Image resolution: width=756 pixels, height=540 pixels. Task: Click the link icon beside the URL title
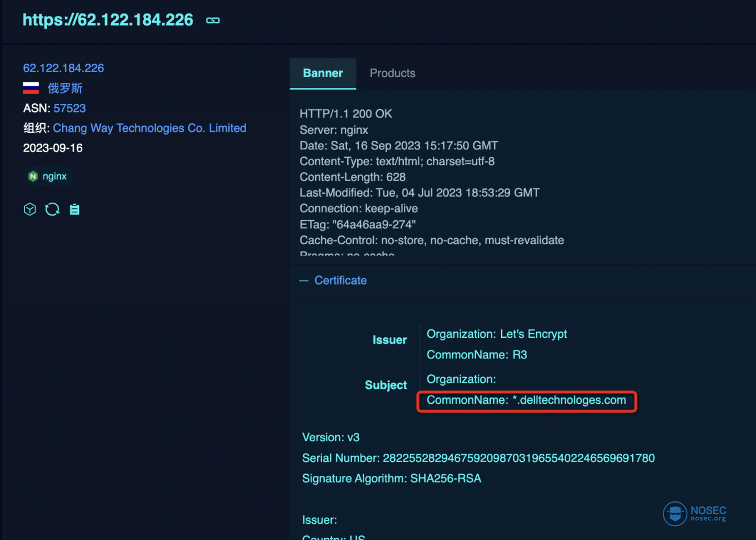[x=213, y=20]
